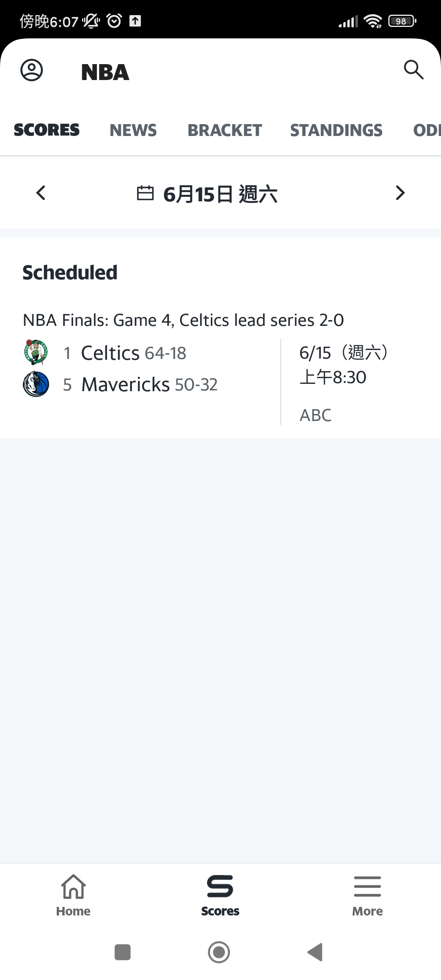441x980 pixels.
Task: Open the Celtics team row
Action: (133, 353)
